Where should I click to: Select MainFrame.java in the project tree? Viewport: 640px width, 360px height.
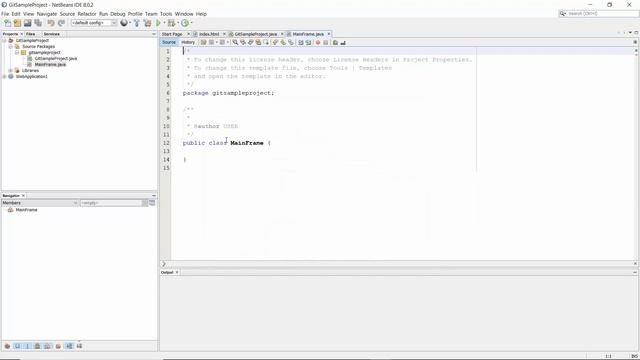pos(50,64)
